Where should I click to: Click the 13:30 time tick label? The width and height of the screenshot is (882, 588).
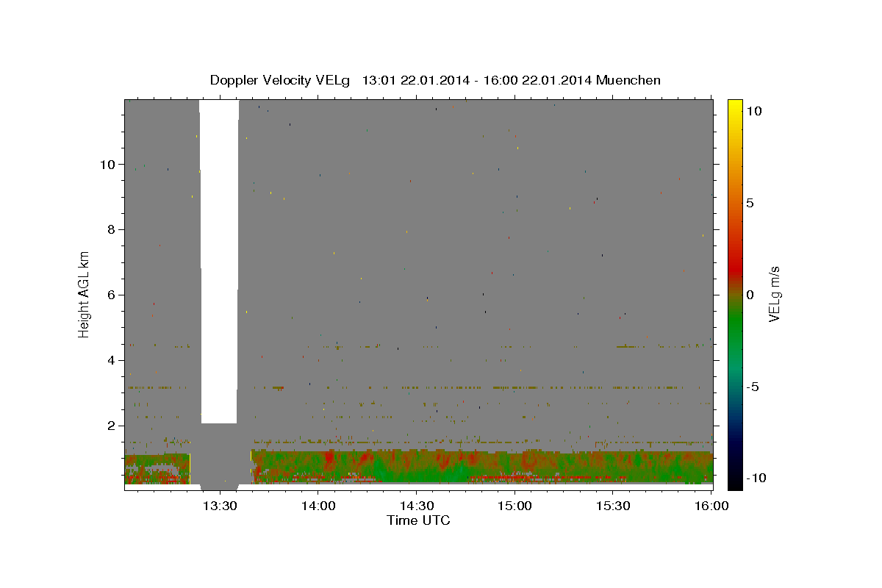(220, 506)
